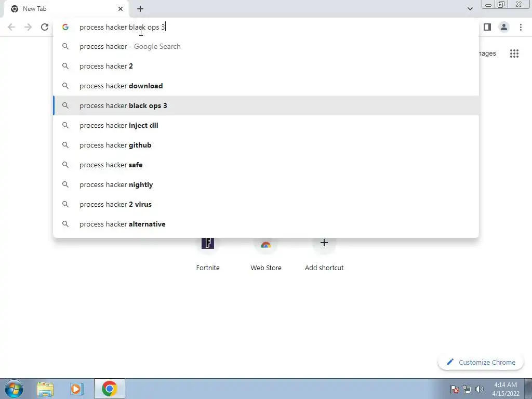The width and height of the screenshot is (532, 399).
Task: Open Windows Media Player from taskbar
Action: click(x=77, y=389)
